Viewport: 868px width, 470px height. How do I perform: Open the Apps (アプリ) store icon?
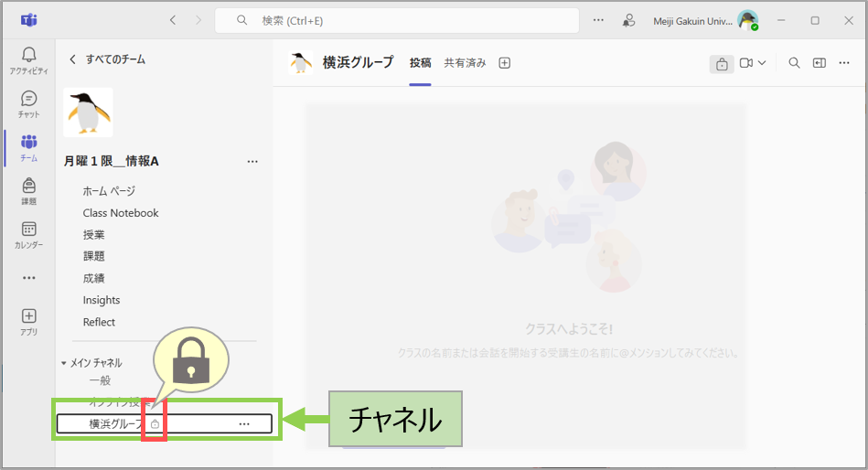tap(28, 321)
